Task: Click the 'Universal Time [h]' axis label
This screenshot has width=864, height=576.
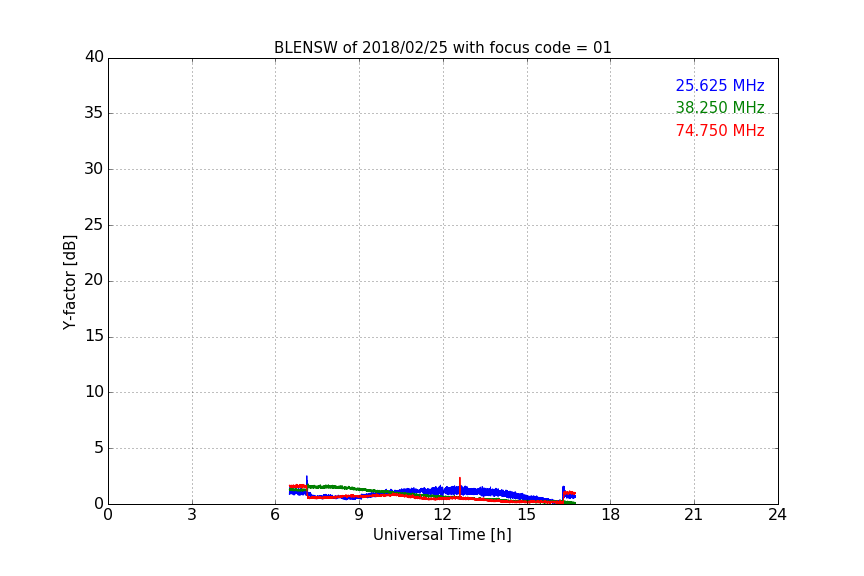Action: 442,535
